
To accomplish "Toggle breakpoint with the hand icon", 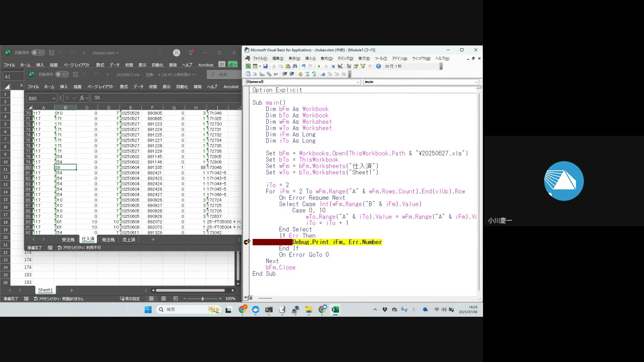I will (300, 74).
